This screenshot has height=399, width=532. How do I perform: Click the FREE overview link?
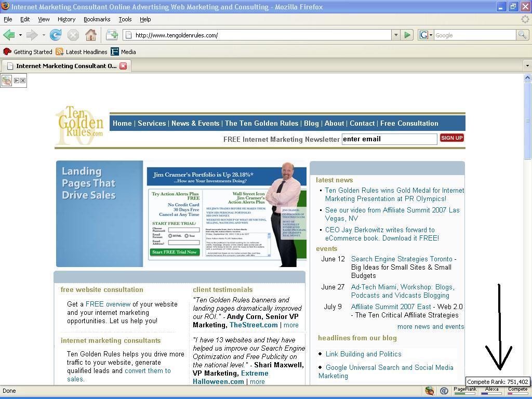click(x=108, y=304)
